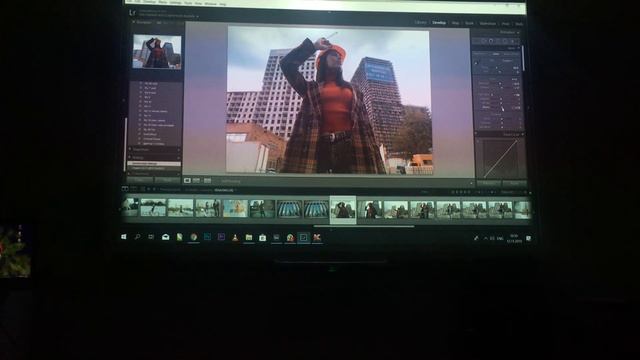Switch to the Develop module
The width and height of the screenshot is (640, 360).
click(439, 23)
